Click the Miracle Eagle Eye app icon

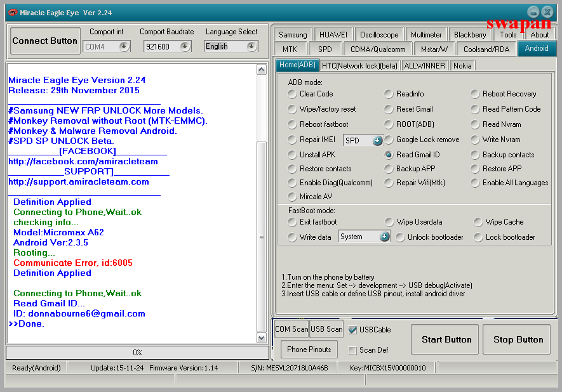coord(13,13)
